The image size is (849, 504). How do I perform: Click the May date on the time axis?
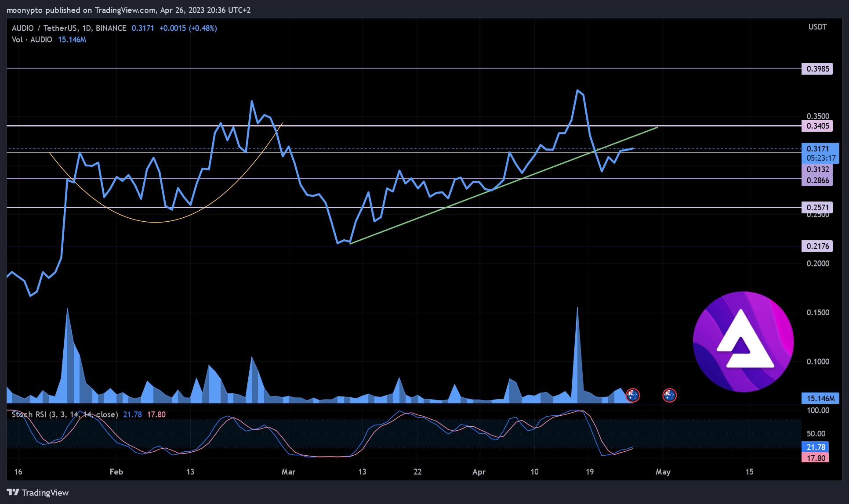663,472
